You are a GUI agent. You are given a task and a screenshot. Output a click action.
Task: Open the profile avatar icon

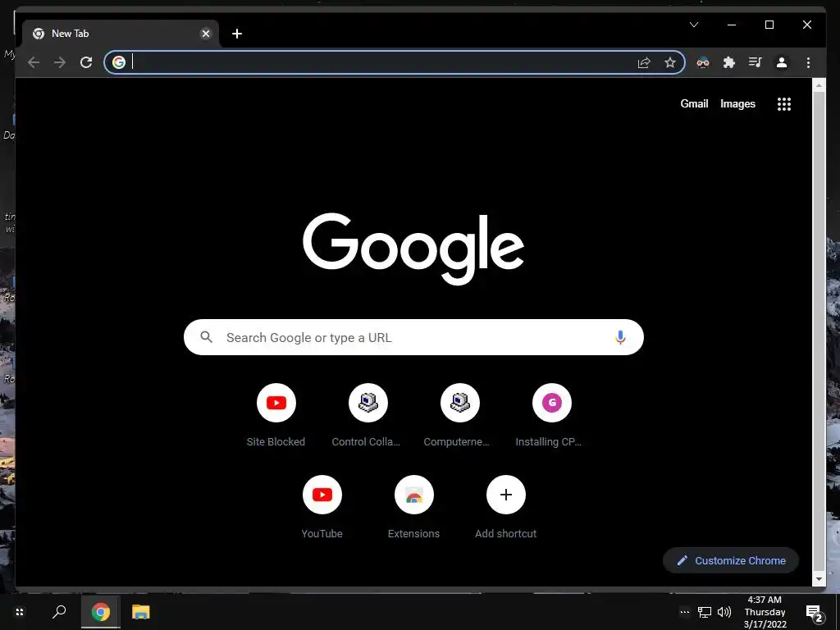(782, 62)
